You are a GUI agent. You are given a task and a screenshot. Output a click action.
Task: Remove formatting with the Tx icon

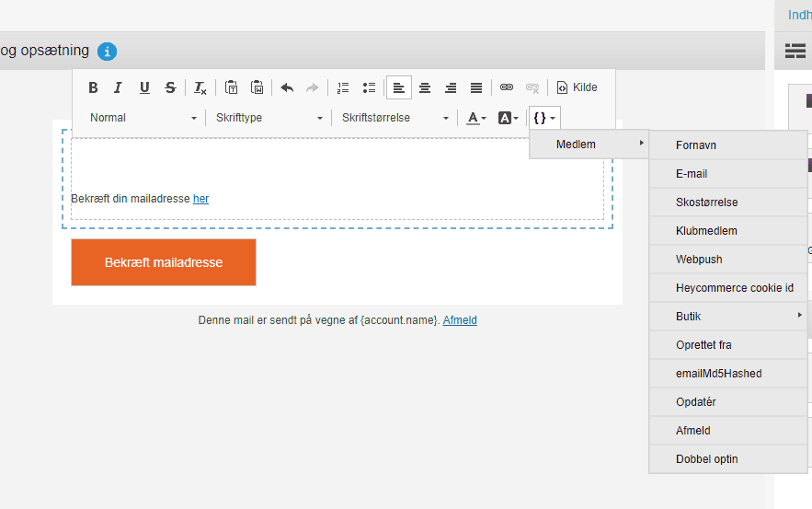click(x=200, y=88)
